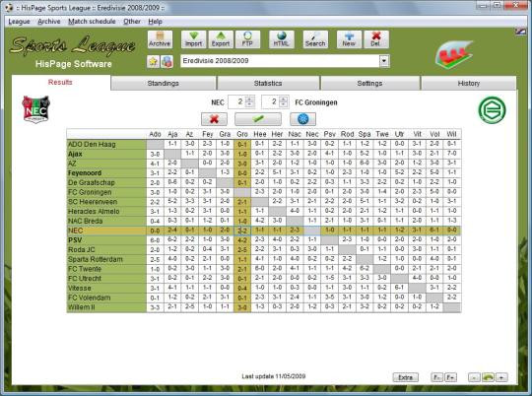The width and height of the screenshot is (532, 396).
Task: Delete league with the Del icon
Action: pyautogui.click(x=376, y=39)
